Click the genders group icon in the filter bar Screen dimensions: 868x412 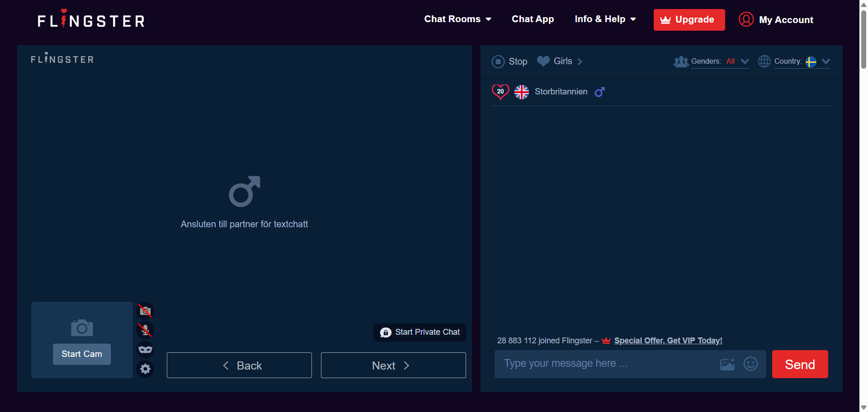681,61
